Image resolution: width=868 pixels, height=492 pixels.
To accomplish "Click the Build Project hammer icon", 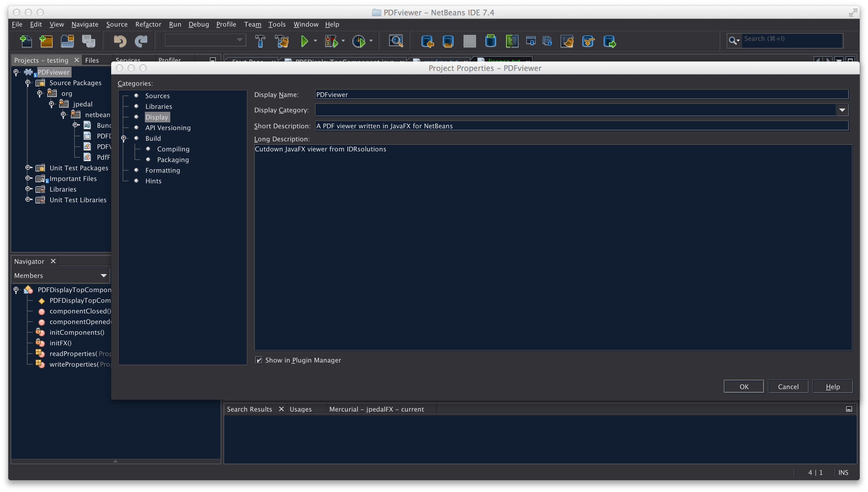I will click(x=260, y=41).
